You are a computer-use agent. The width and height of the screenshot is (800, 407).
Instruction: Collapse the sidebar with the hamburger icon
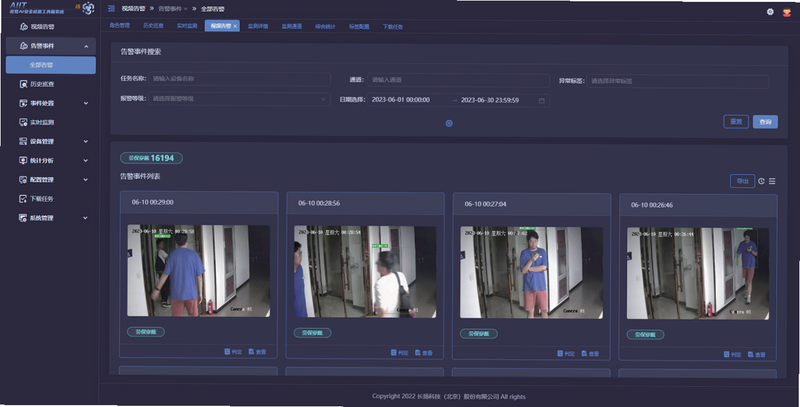click(x=111, y=9)
